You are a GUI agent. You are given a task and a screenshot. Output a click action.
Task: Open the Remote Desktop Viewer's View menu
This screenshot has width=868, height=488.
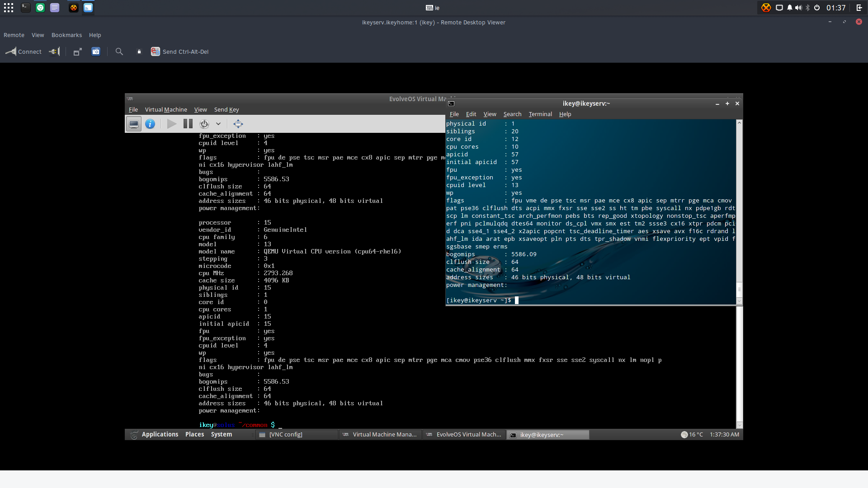[38, 35]
